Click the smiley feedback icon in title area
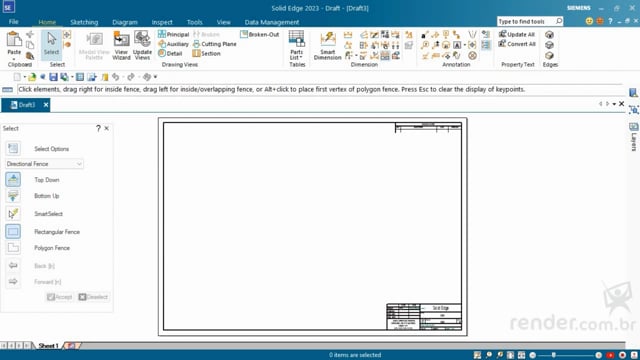 [589, 21]
